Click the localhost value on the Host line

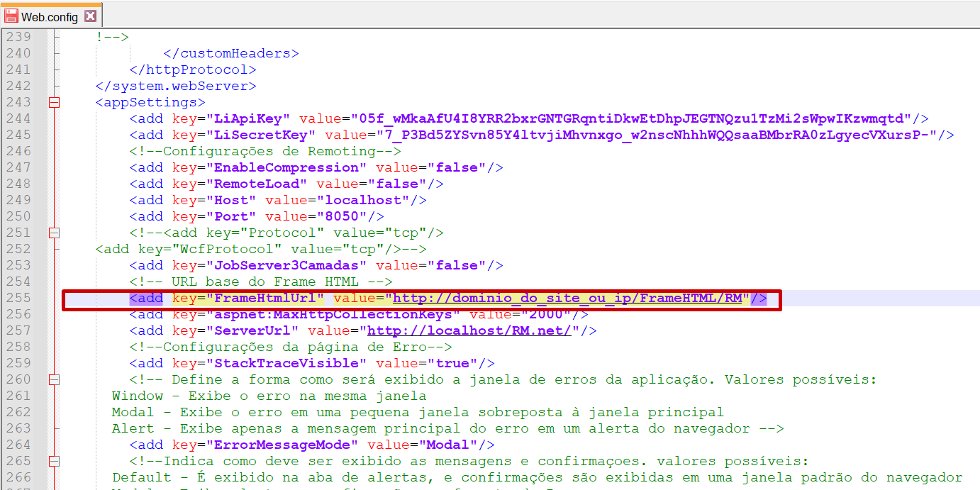(363, 200)
